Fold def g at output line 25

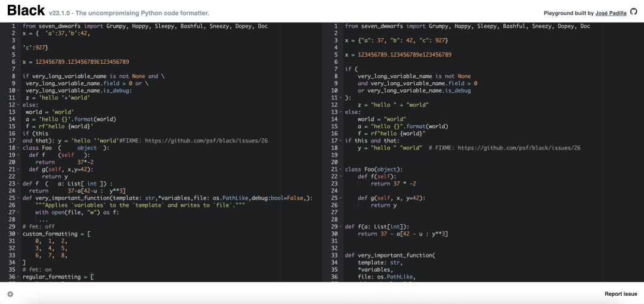click(x=340, y=198)
